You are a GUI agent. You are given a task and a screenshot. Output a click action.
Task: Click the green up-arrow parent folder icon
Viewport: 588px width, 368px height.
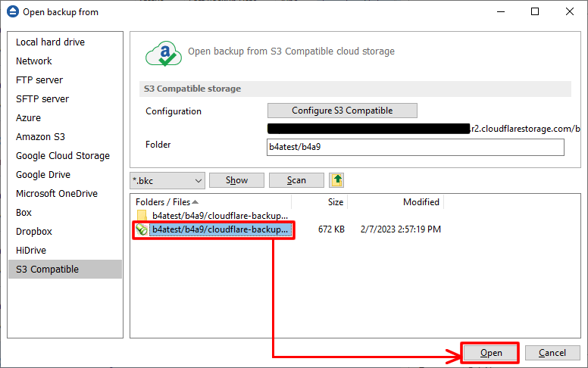click(336, 180)
